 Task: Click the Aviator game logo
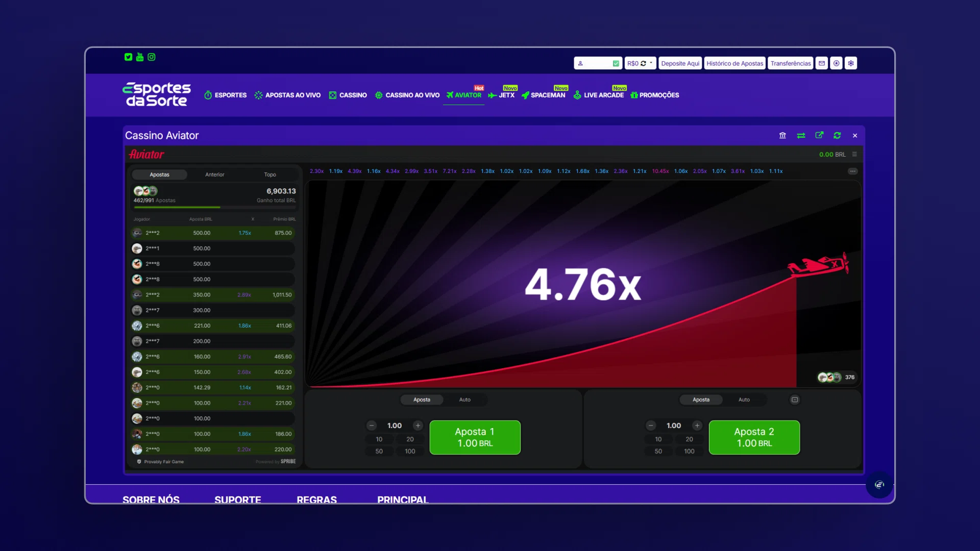click(146, 154)
